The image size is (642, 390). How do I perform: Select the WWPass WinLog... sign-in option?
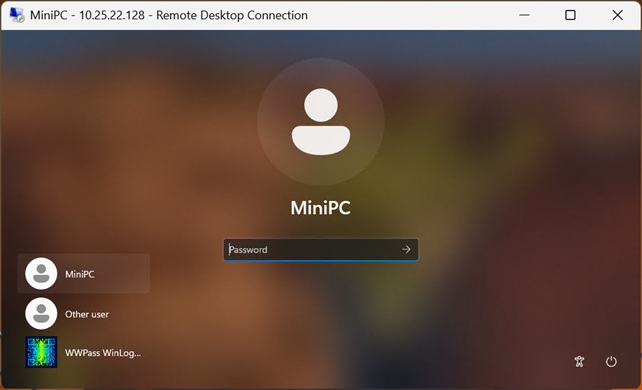(84, 352)
